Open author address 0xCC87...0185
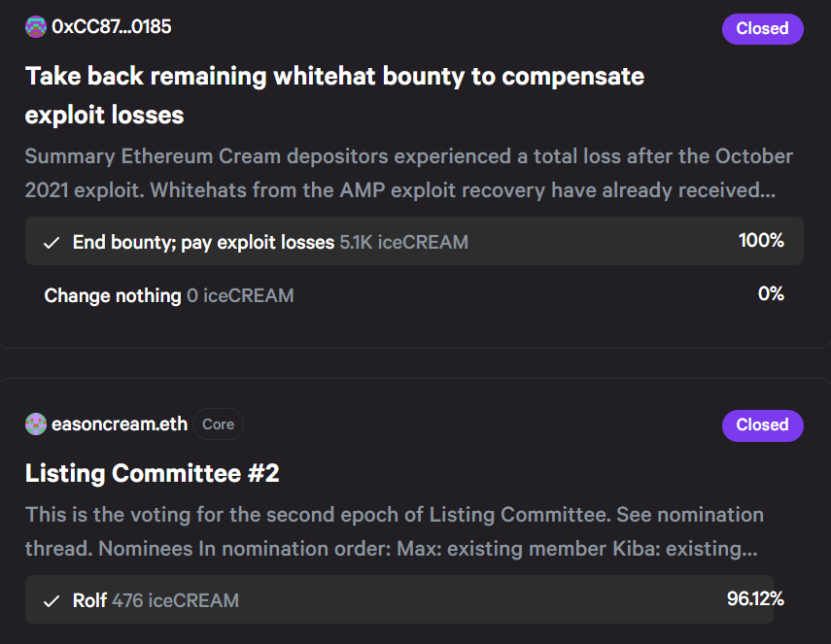 tap(112, 27)
